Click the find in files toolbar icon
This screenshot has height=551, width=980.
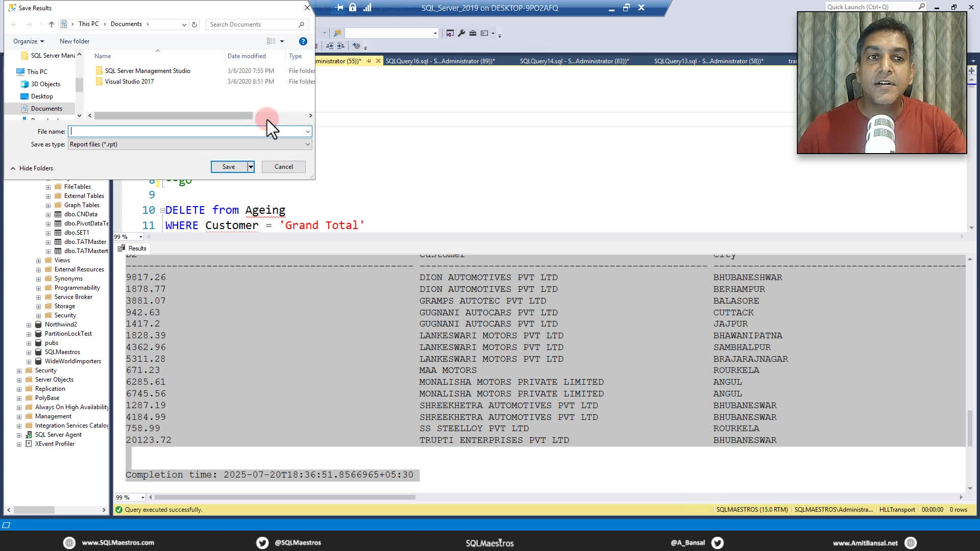pyautogui.click(x=337, y=33)
